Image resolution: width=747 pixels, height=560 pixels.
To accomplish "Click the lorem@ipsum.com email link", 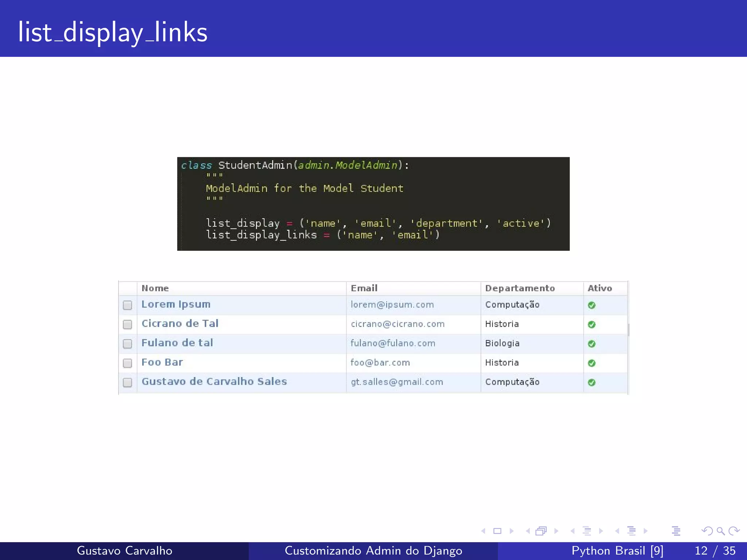I will click(x=392, y=305).
